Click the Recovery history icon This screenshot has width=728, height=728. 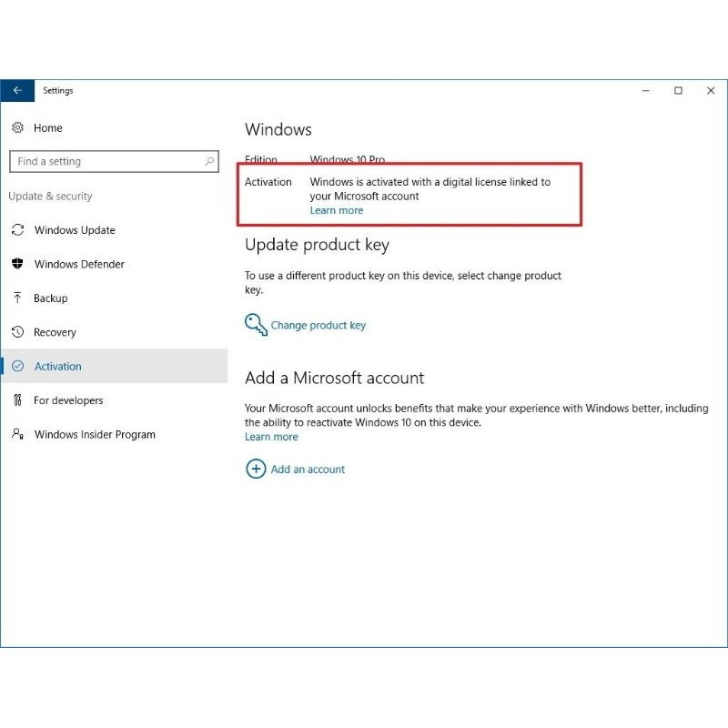17,332
